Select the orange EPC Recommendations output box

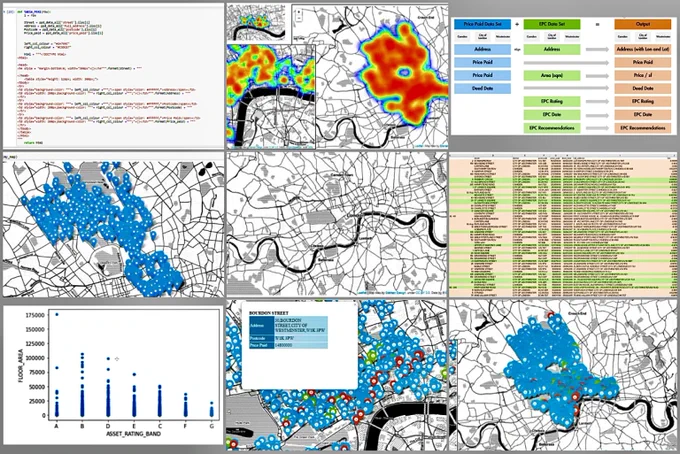pyautogui.click(x=643, y=128)
